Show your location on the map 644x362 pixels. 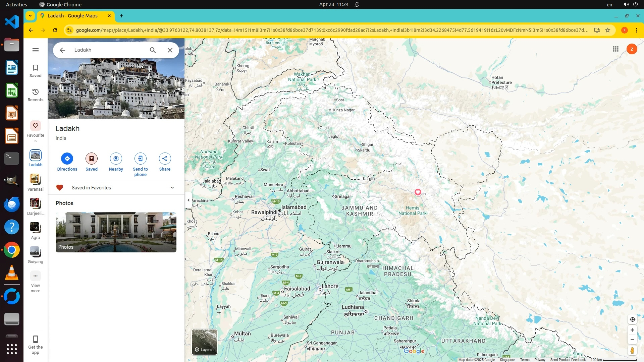pos(632,319)
